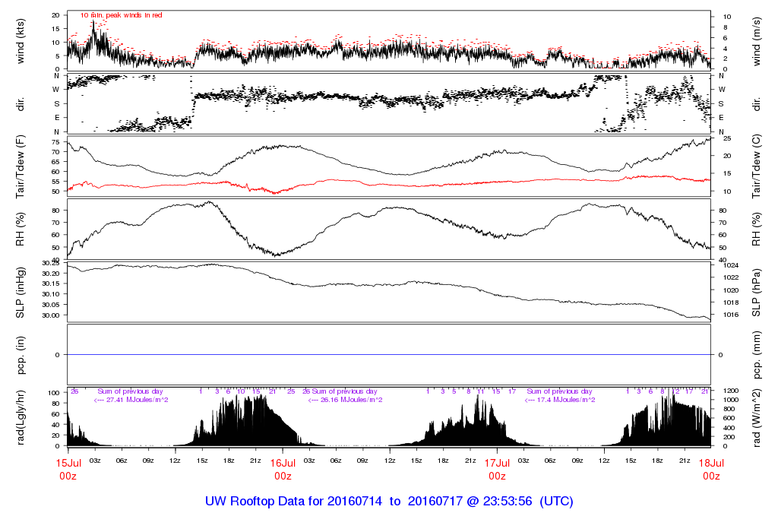The image size is (778, 532).
Task: Select the "26.16 MJoules/m^2" radiation sum
Action: tap(351, 400)
